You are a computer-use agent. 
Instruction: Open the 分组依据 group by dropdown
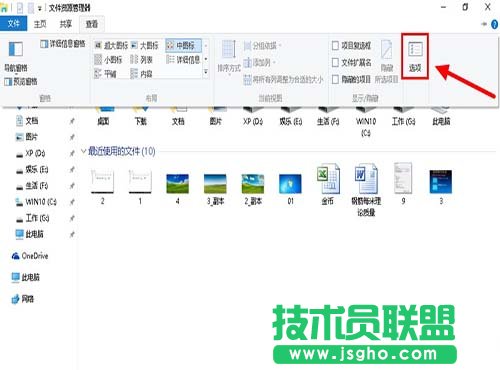pyautogui.click(x=263, y=45)
